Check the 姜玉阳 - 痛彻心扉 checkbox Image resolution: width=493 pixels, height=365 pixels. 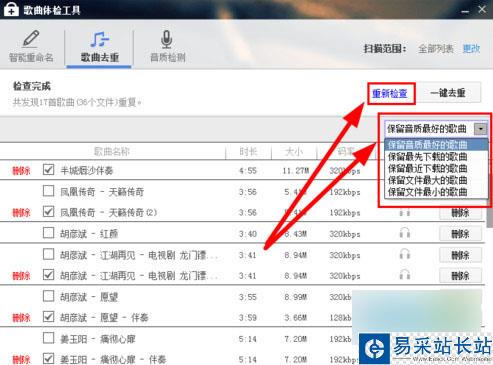pyautogui.click(x=49, y=338)
